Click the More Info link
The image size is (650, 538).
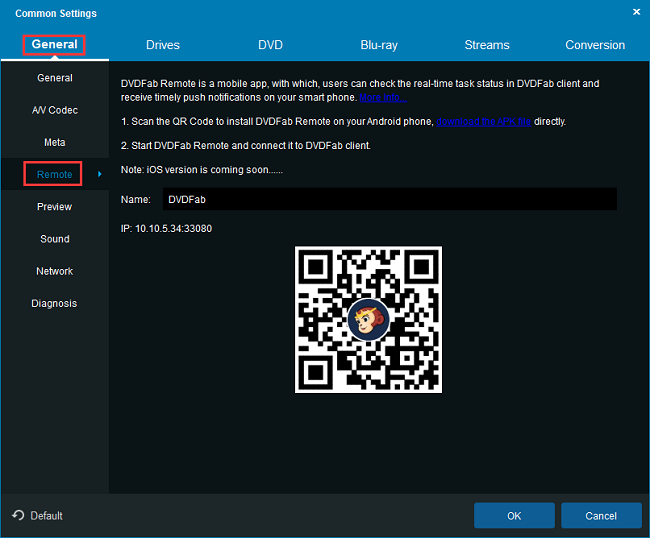[x=383, y=97]
